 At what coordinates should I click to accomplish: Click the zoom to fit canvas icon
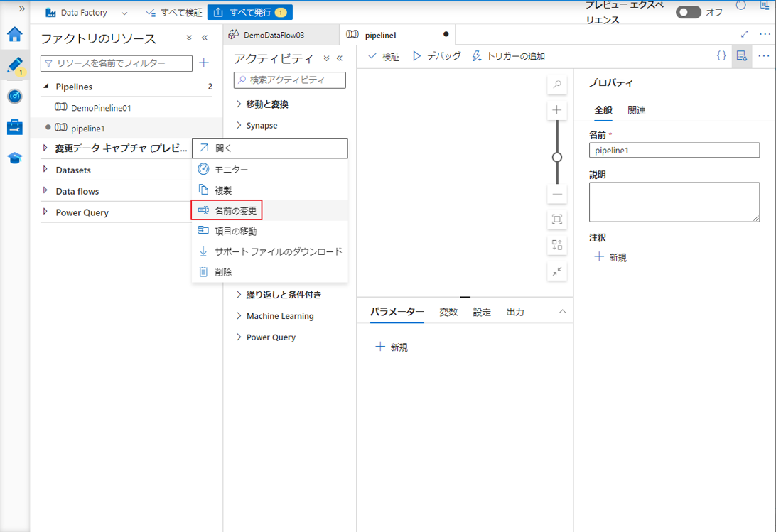click(557, 219)
